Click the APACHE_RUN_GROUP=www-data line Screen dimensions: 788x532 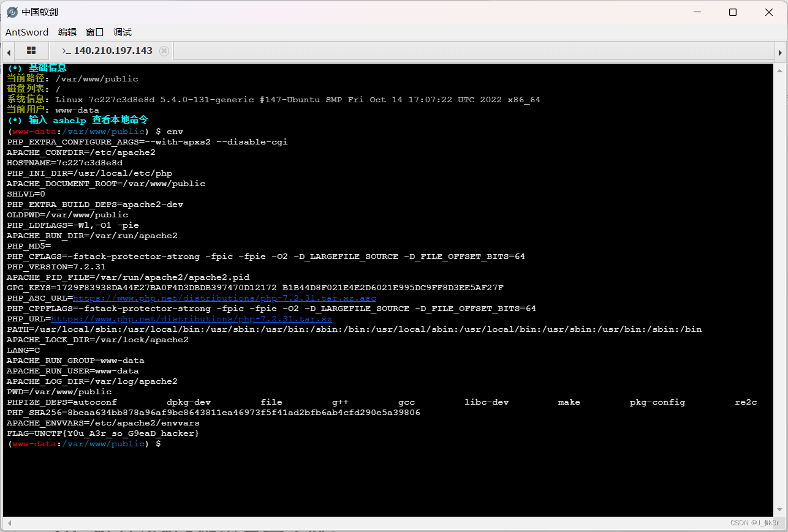pos(75,361)
